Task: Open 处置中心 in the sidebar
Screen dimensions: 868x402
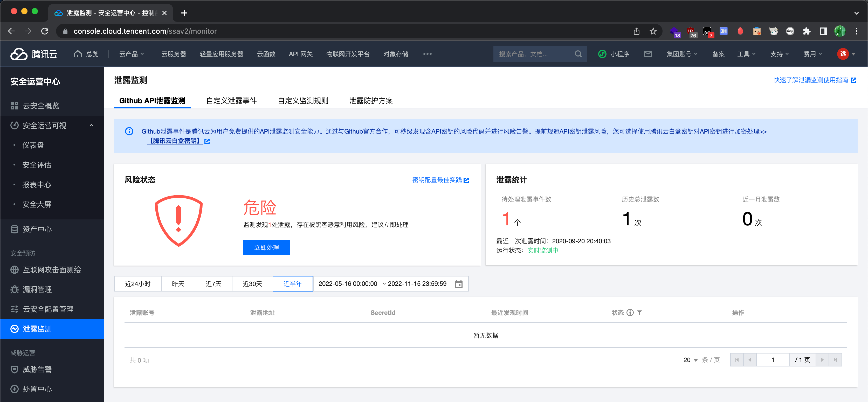Action: pos(52,389)
